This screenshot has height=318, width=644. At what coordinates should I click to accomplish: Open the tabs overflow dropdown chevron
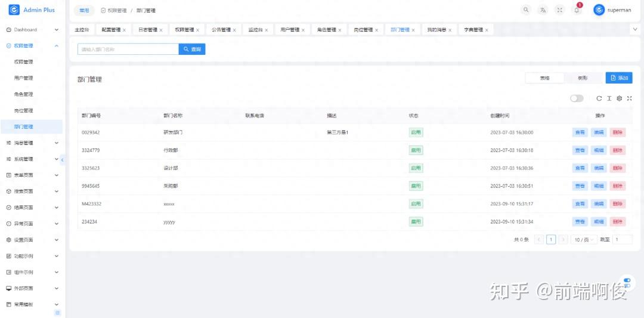click(x=635, y=29)
